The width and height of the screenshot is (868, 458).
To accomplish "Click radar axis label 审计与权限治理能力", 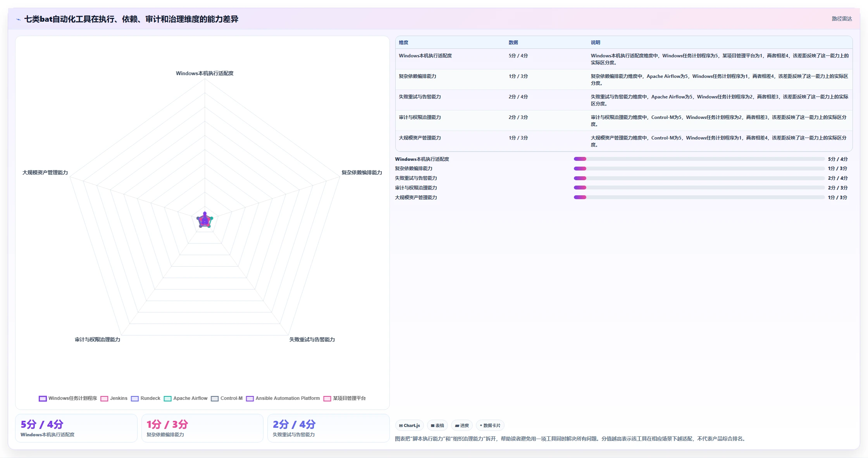I will point(97,339).
